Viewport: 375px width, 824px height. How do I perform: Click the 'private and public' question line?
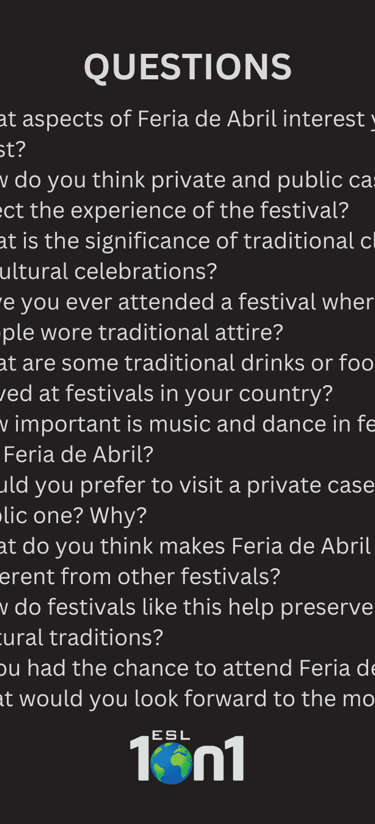pyautogui.click(x=188, y=181)
